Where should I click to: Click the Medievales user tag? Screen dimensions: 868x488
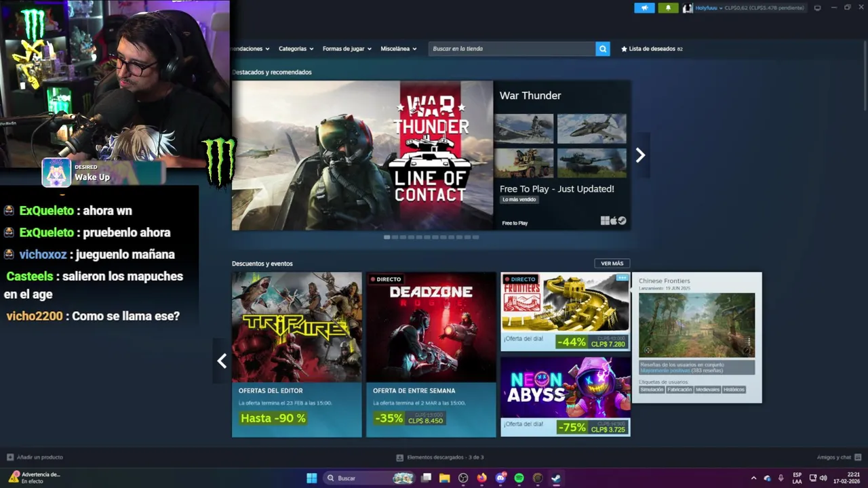[707, 390]
